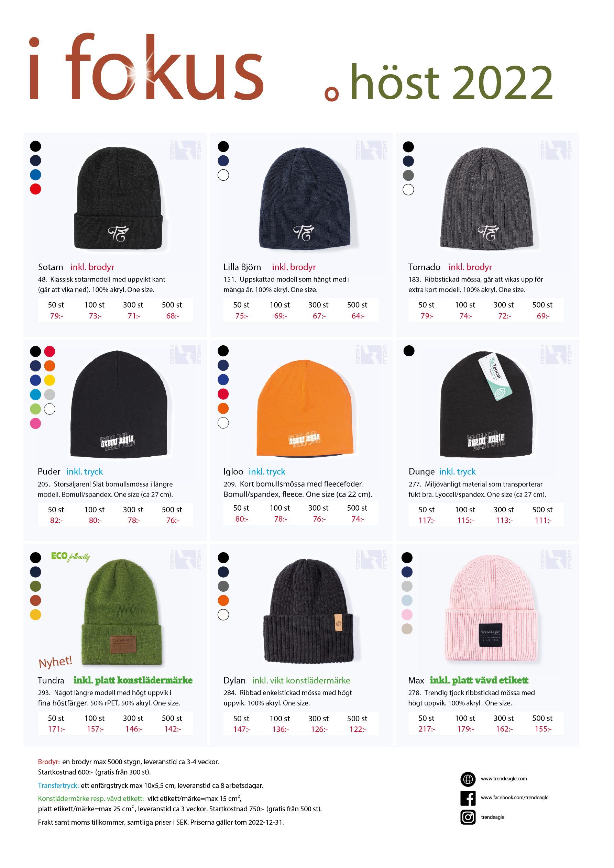Click the Nyhet! label by Tundra
Viewport: 614px width, 868px height.
[x=55, y=661]
